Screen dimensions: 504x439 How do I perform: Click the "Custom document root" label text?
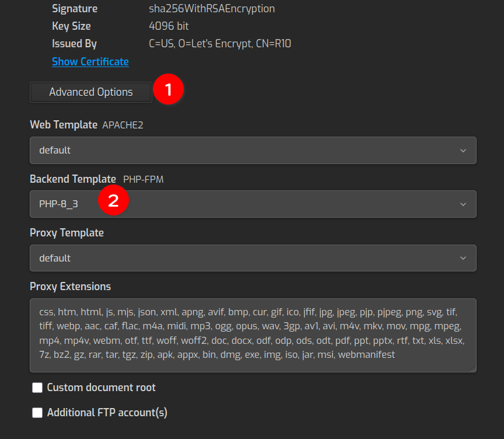coord(101,388)
